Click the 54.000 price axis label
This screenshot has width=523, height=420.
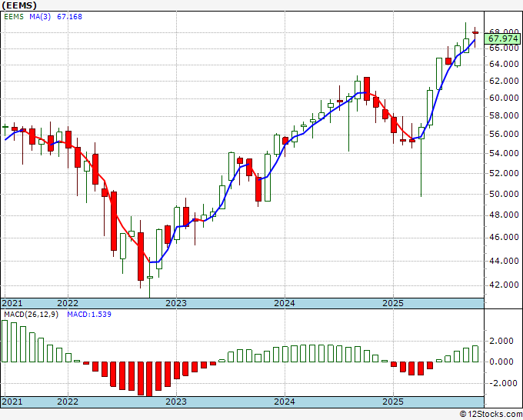pos(504,153)
